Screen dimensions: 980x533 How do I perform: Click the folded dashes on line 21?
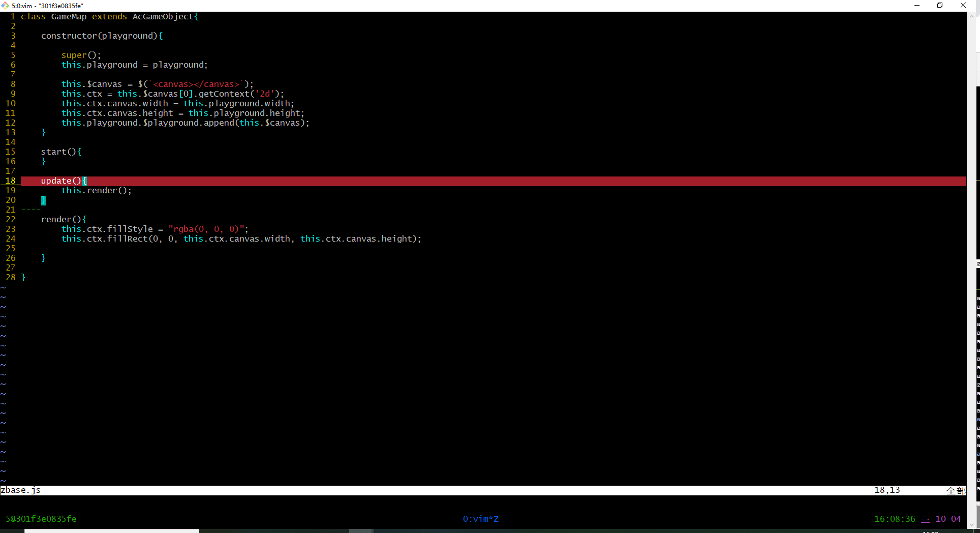[x=30, y=210]
